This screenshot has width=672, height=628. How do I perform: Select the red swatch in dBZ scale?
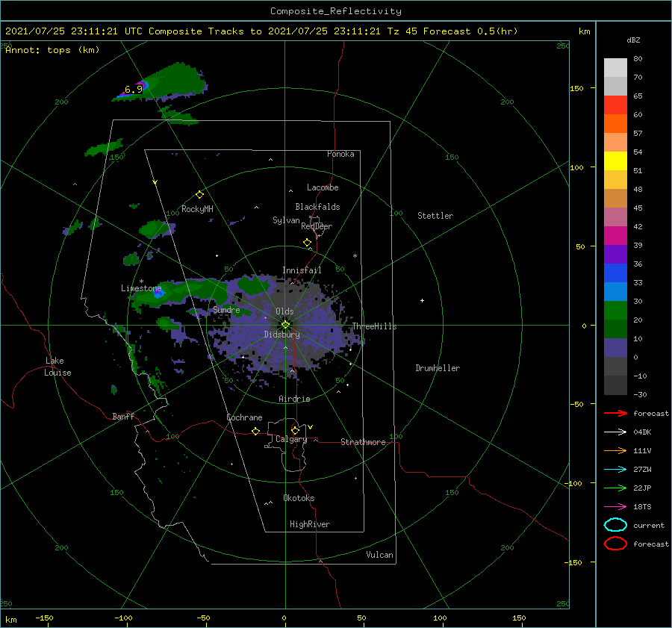[615, 105]
